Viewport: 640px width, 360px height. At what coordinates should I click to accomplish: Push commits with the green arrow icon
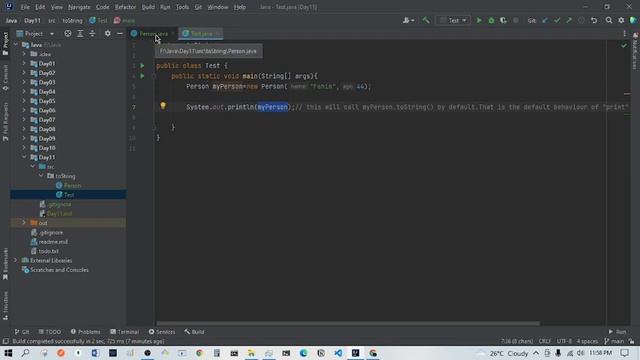pyautogui.click(x=569, y=20)
